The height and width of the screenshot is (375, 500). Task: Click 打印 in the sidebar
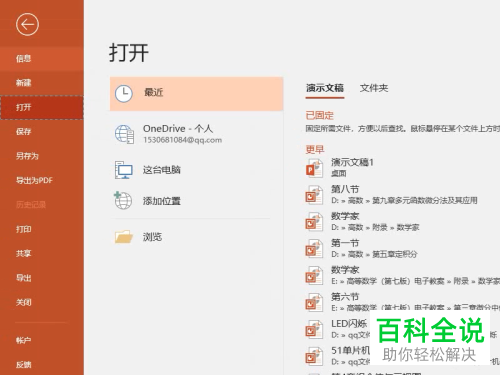click(42, 229)
